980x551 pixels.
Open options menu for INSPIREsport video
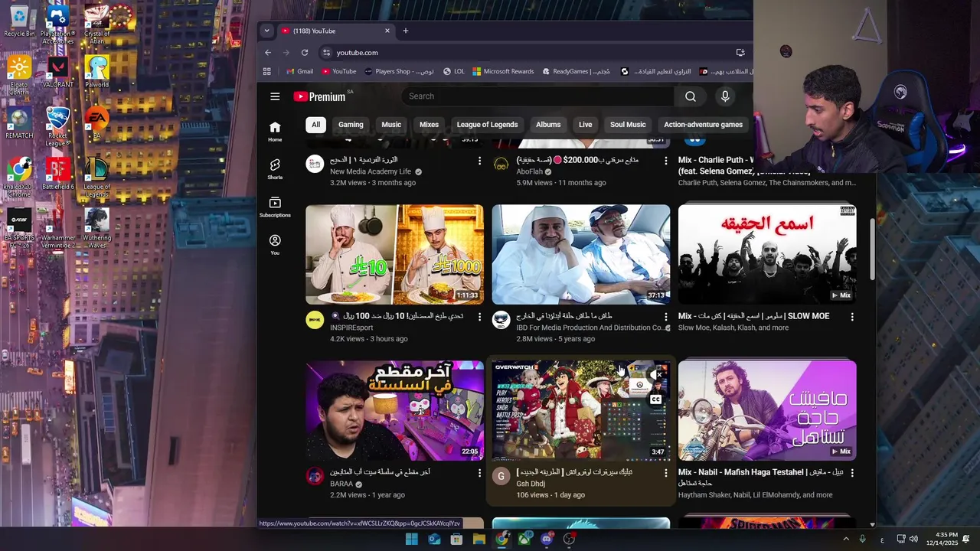pyautogui.click(x=479, y=317)
